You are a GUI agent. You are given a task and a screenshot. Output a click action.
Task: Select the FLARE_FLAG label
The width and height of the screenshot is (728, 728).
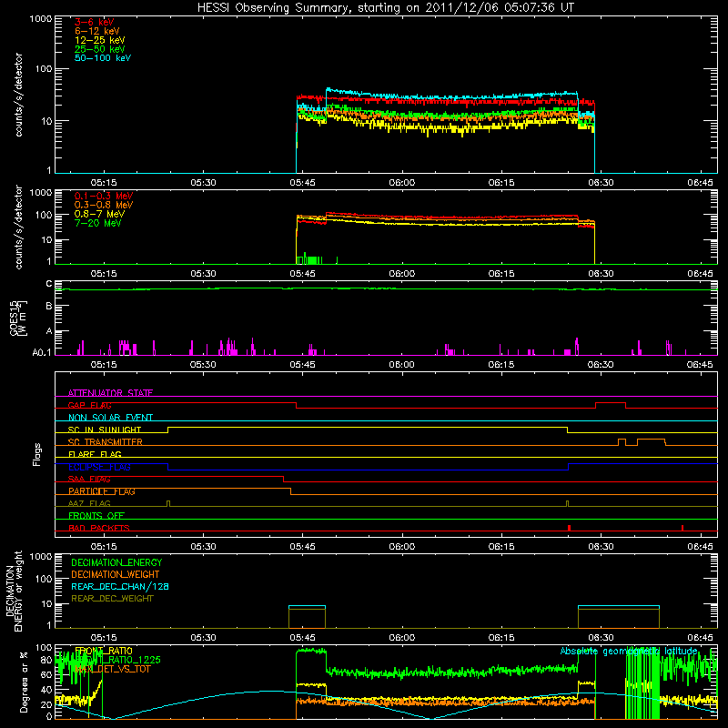95,454
